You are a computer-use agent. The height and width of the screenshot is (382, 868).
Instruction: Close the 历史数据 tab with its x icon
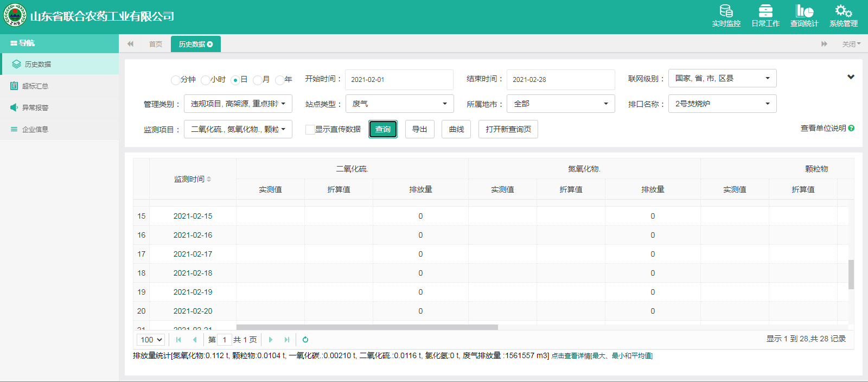[210, 44]
